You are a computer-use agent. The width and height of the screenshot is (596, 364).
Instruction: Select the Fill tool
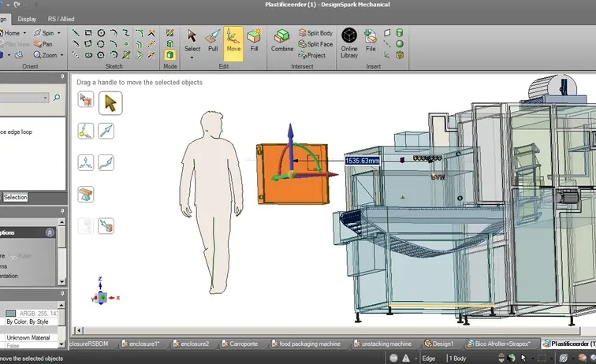pyautogui.click(x=254, y=39)
